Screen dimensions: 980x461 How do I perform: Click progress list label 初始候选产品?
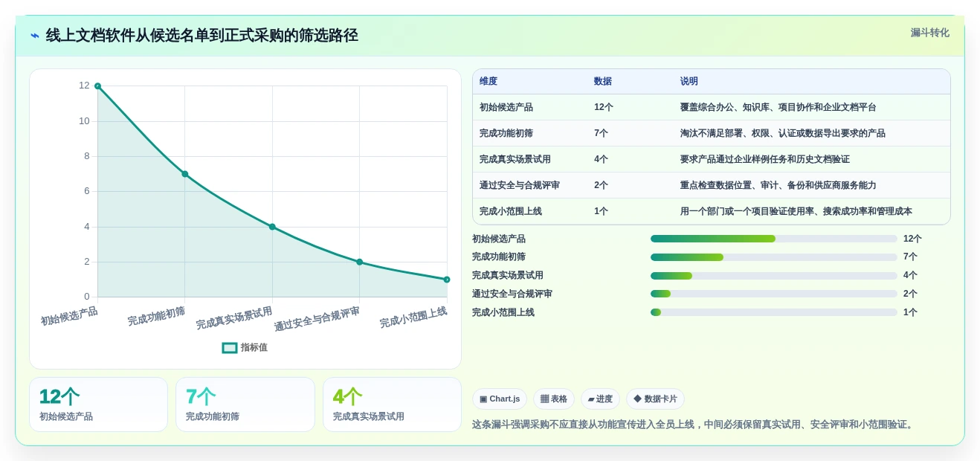tap(499, 239)
